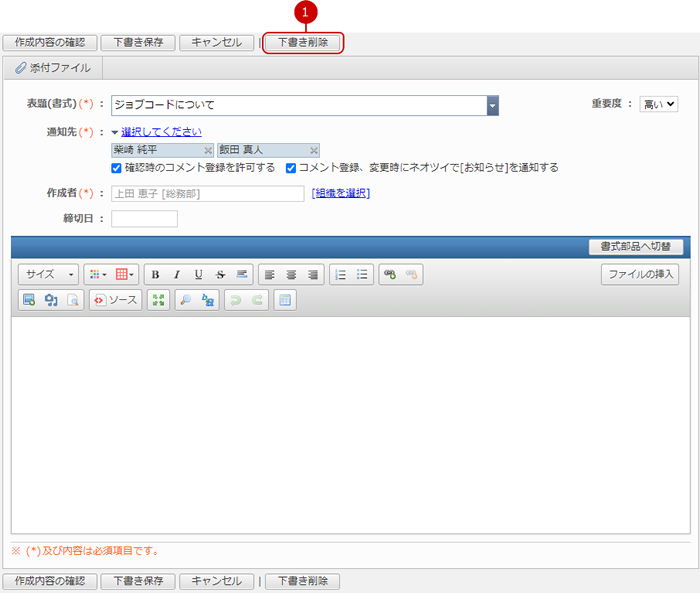Image resolution: width=700 pixels, height=593 pixels.
Task: Toggle bold formatting in the editor toolbar
Action: coord(155,275)
